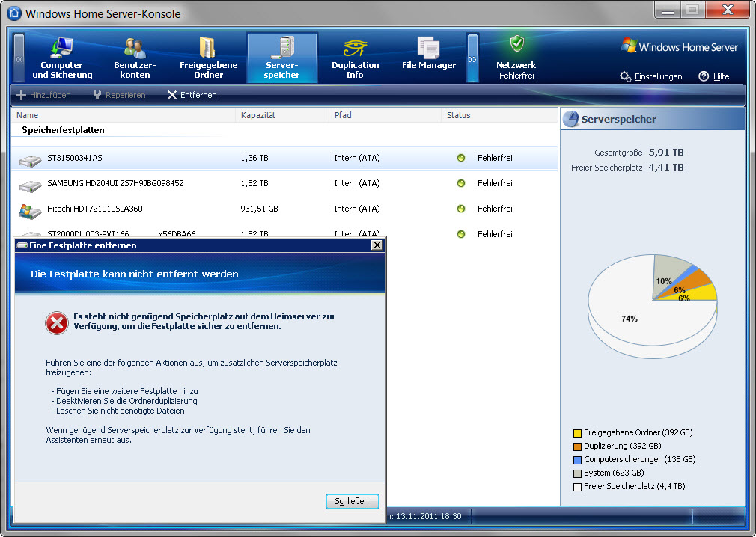
Task: Switch to the Benutzerkonten tab
Action: pos(135,58)
